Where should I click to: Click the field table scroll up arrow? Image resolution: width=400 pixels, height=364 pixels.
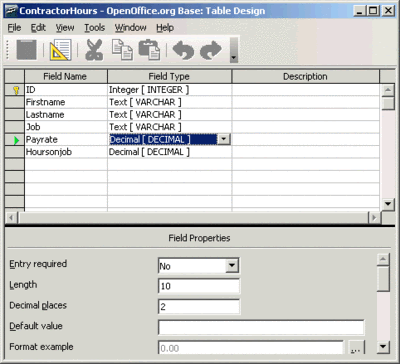[x=388, y=90]
